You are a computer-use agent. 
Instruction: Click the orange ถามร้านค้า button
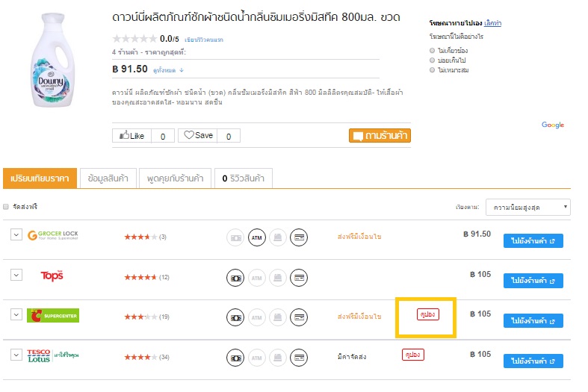(380, 136)
